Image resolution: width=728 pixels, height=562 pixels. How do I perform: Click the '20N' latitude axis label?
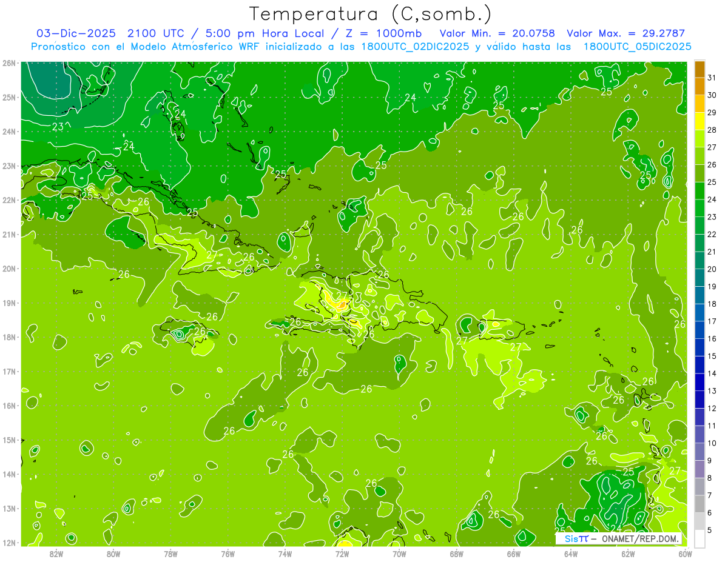8,269
